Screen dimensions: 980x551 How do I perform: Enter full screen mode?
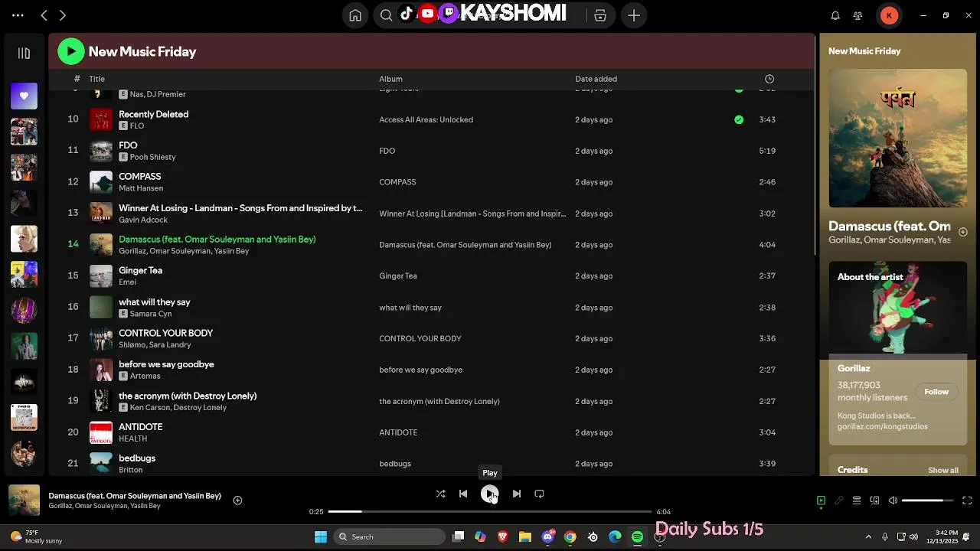[967, 500]
